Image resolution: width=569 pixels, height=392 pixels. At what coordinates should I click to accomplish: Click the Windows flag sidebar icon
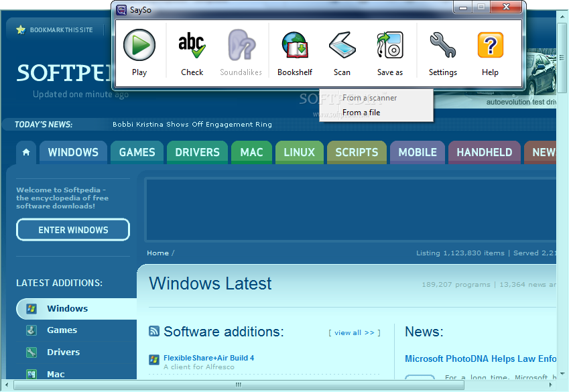click(31, 309)
